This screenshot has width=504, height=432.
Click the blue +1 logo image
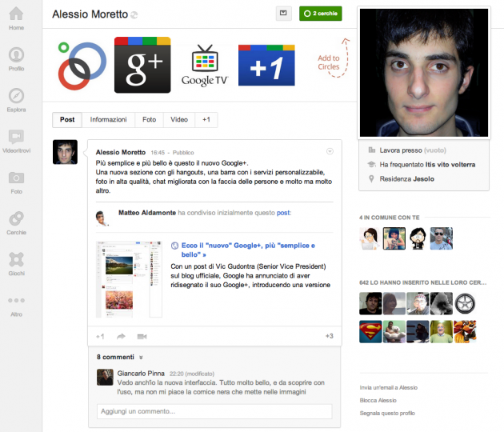[266, 66]
